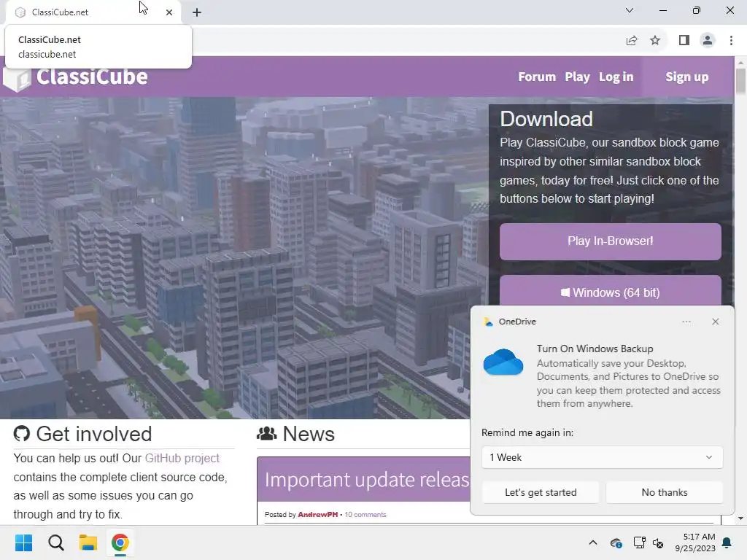Click the OneDrive app icon in notification header
This screenshot has height=560, width=747.
488,322
